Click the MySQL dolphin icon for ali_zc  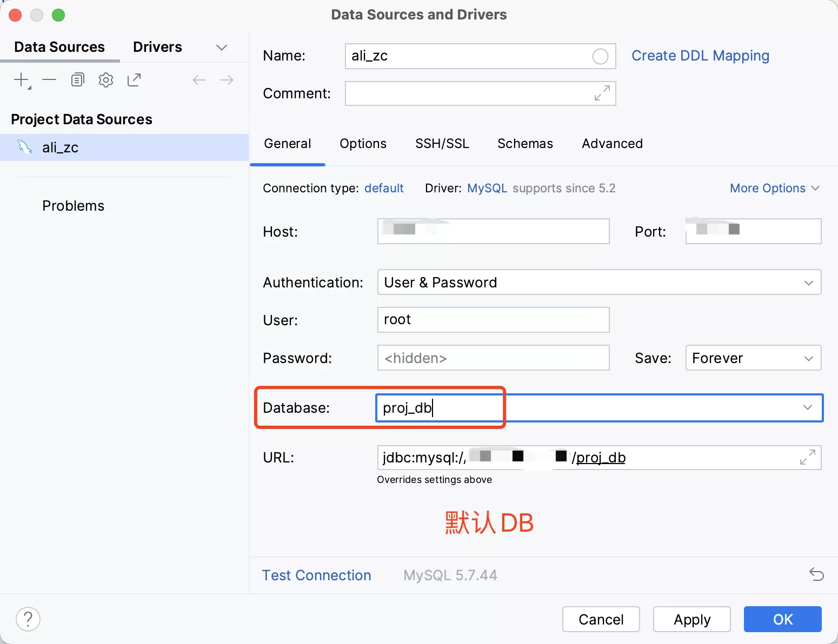[25, 147]
